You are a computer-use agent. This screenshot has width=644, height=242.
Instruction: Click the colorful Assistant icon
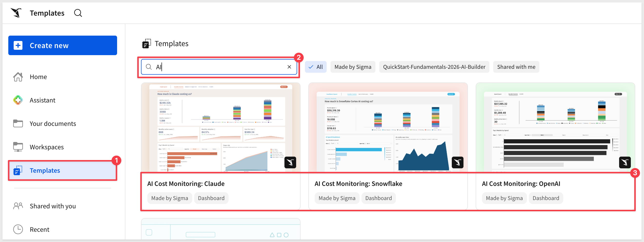(x=18, y=100)
